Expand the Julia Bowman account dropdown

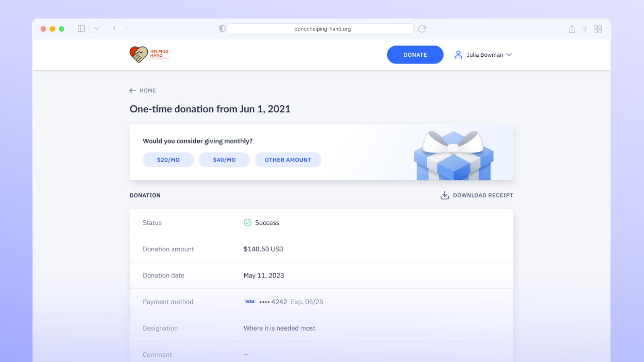[509, 55]
